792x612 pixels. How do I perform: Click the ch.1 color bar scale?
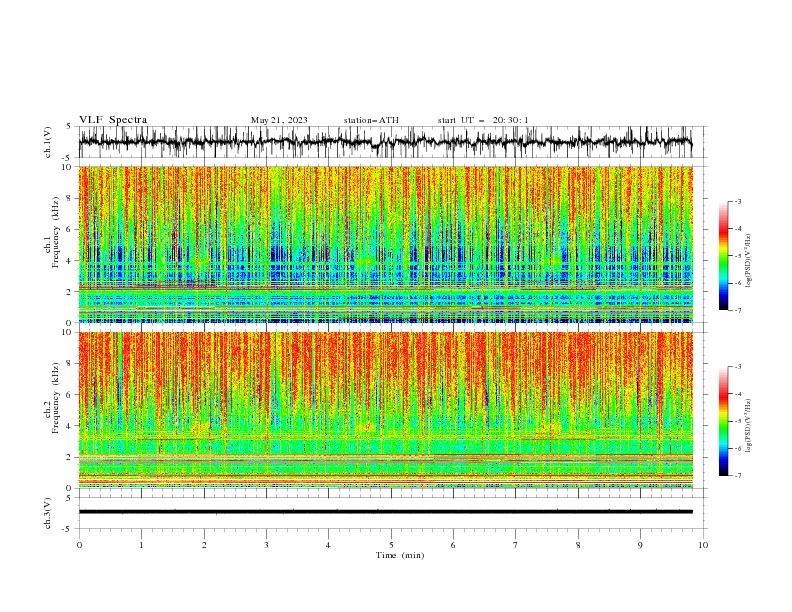tap(723, 256)
